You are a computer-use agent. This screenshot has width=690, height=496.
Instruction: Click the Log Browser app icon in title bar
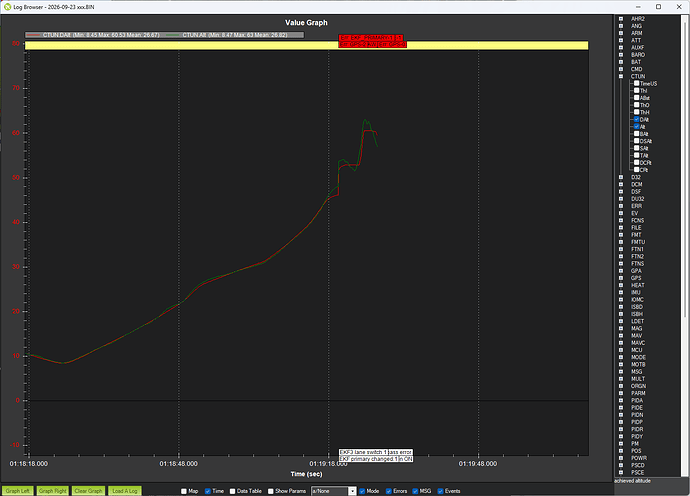click(7, 7)
